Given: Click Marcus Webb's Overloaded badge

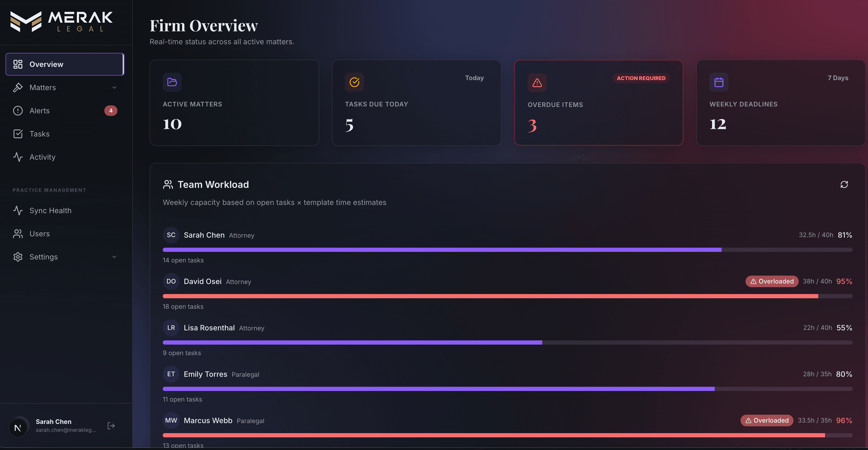Looking at the screenshot, I should point(767,420).
